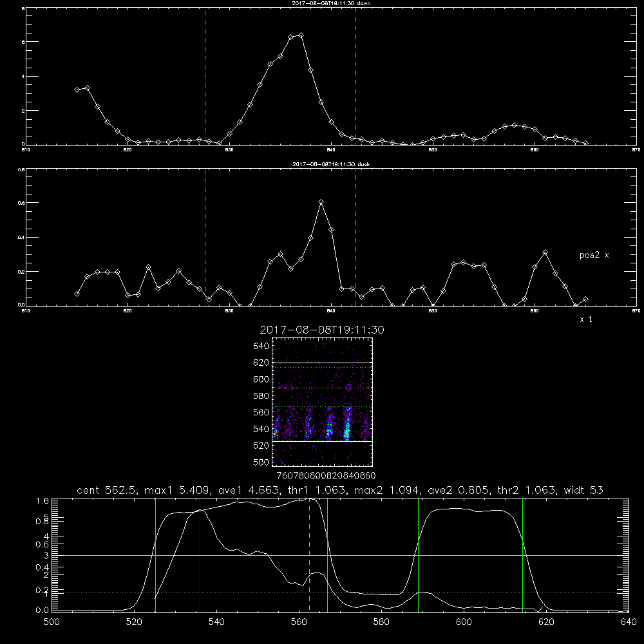Click bottom plot x-axis label "560"
The height and width of the screenshot is (644, 644).
[x=299, y=622]
